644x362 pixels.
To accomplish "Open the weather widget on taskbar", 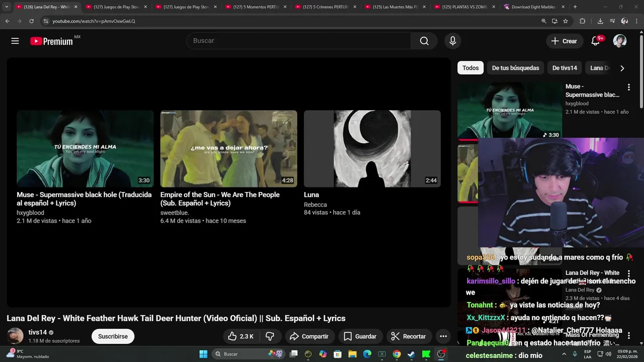I will point(28,354).
